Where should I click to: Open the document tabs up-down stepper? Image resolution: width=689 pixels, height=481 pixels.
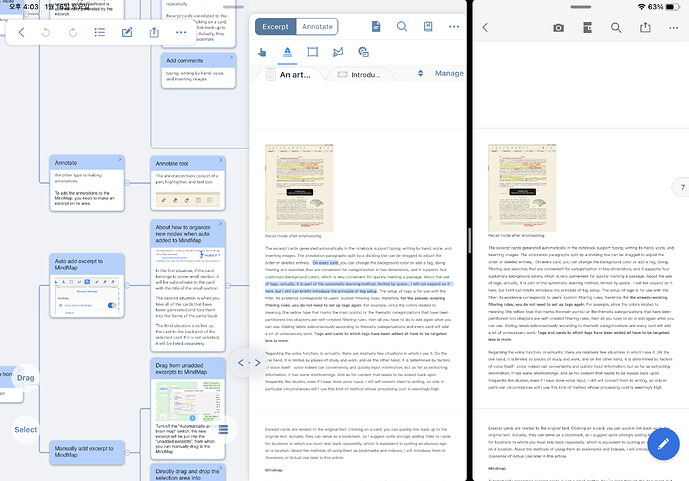(421, 73)
